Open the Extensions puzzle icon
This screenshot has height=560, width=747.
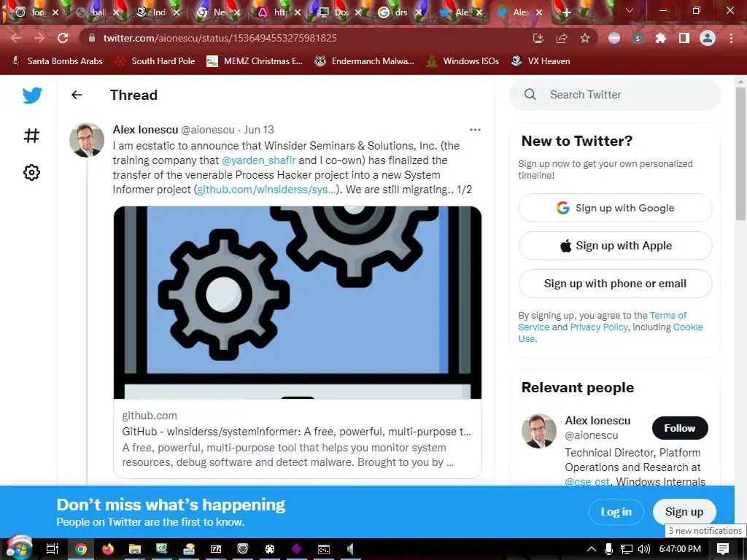click(x=661, y=38)
